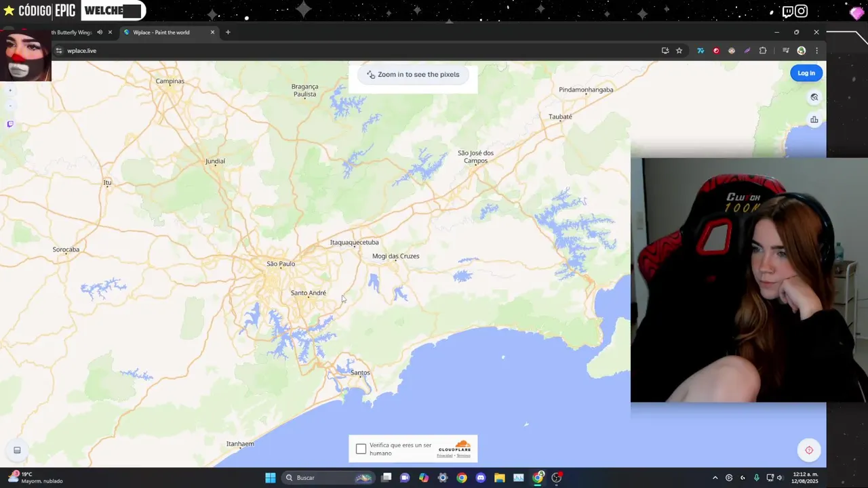This screenshot has height=488, width=868.
Task: Click the Cloudflare Términos link
Action: pos(463,455)
